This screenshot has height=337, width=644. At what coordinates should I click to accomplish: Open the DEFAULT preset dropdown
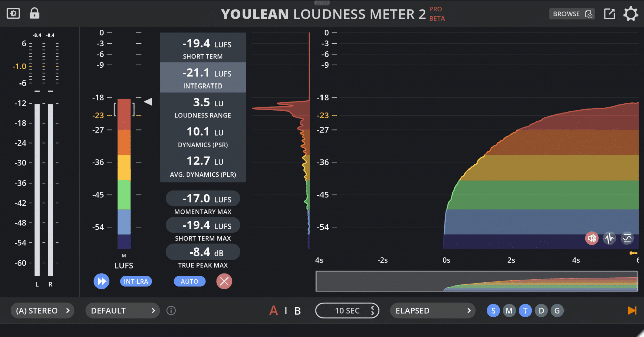pos(122,310)
